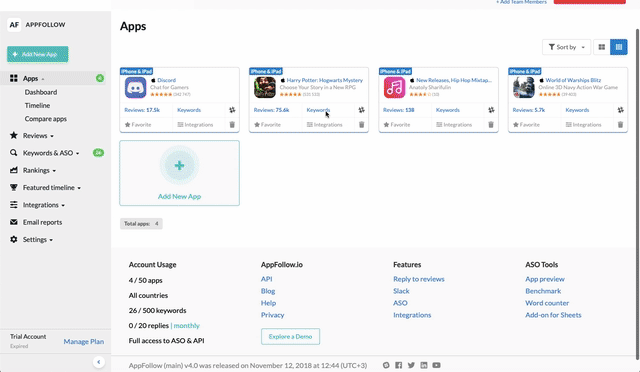The height and width of the screenshot is (372, 640).
Task: Open Dashboard in the sidebar
Action: 41,92
